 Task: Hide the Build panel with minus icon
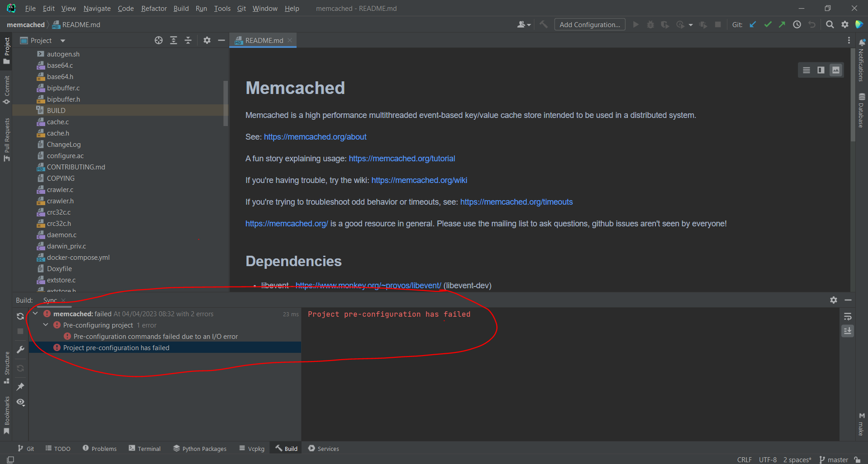tap(848, 300)
